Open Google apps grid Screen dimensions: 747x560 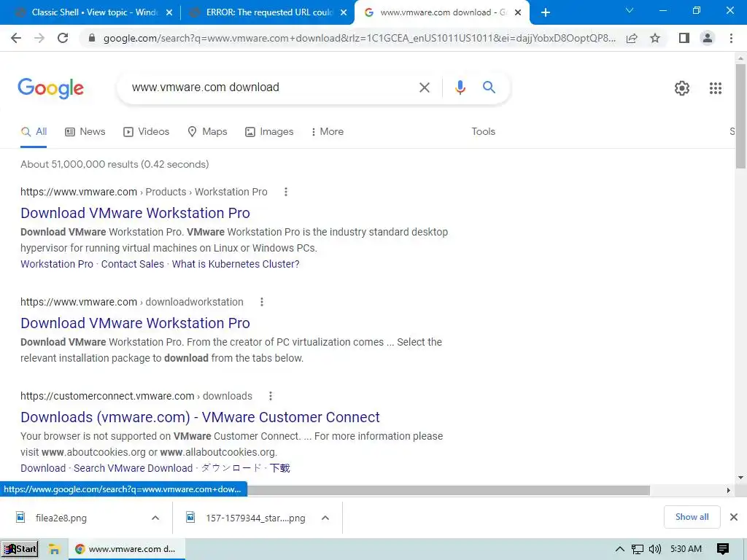point(715,88)
